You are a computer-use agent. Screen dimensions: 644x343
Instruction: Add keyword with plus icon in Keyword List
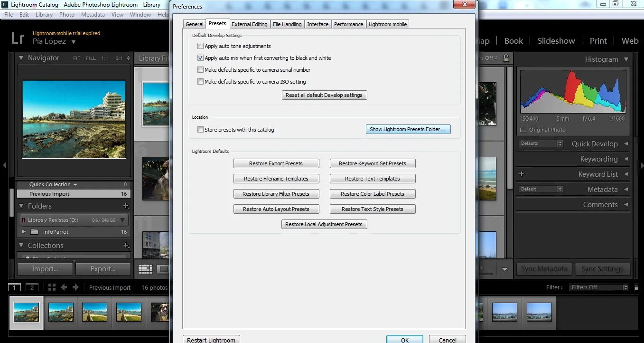[522, 174]
